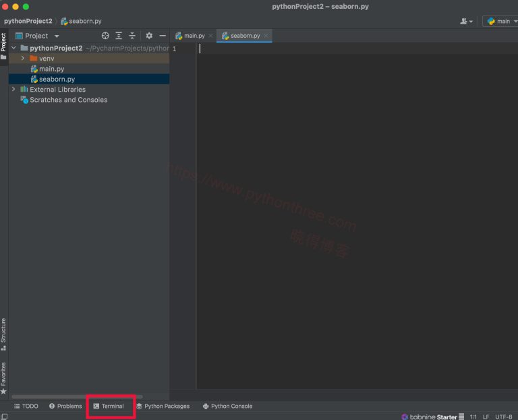Click the expand all icon in Project panel
The image size is (518, 420).
119,36
